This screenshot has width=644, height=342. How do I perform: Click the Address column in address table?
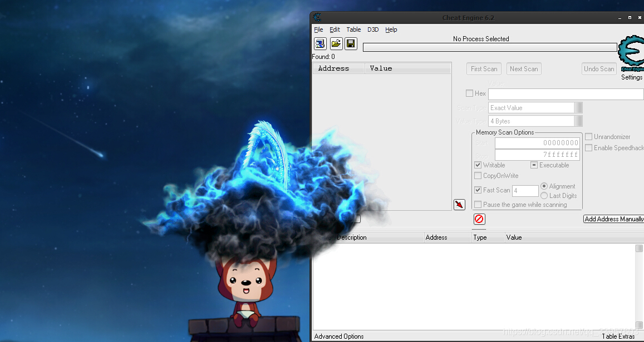coord(448,237)
